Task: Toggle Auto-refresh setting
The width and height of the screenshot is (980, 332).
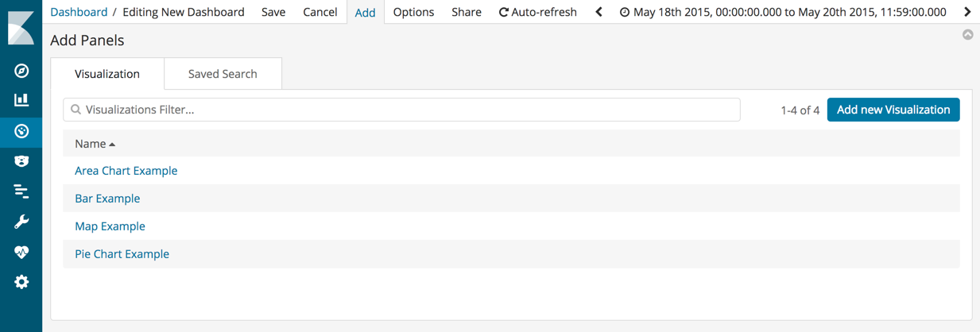Action: pos(537,12)
